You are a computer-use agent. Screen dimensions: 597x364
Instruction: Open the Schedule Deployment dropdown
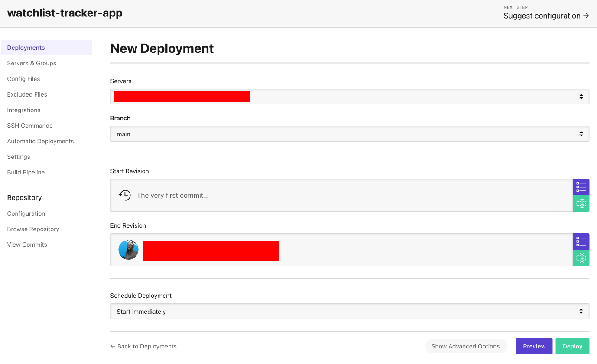[350, 311]
